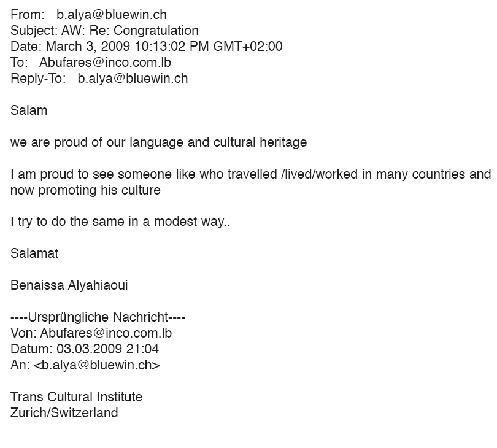Click the Zurich/Switzerland line
The image size is (497, 448).
tap(64, 413)
